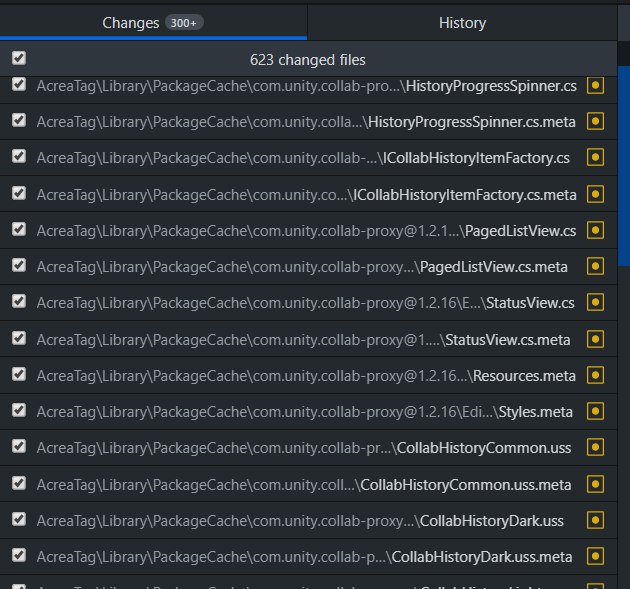Select the Styles.meta file row
The image size is (630, 589).
click(x=308, y=412)
